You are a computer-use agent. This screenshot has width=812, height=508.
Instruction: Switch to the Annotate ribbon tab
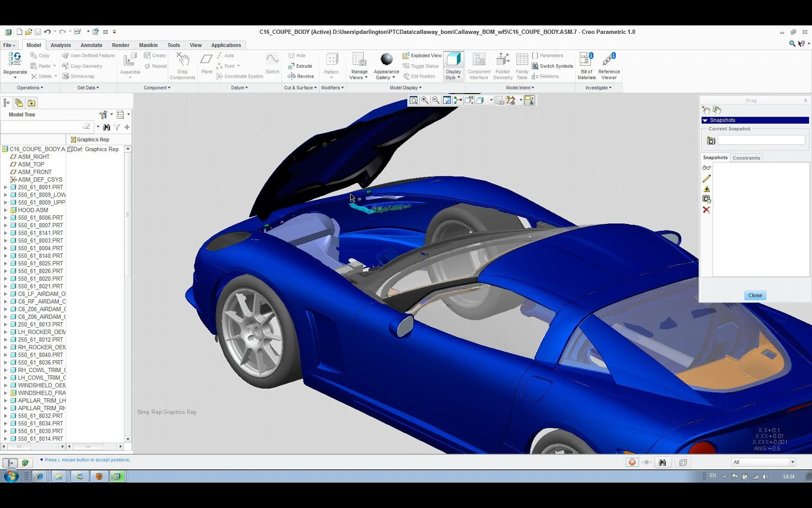(91, 45)
